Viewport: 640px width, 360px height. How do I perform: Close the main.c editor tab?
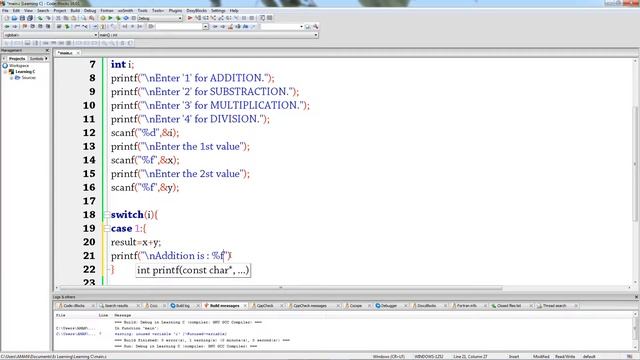click(x=78, y=53)
